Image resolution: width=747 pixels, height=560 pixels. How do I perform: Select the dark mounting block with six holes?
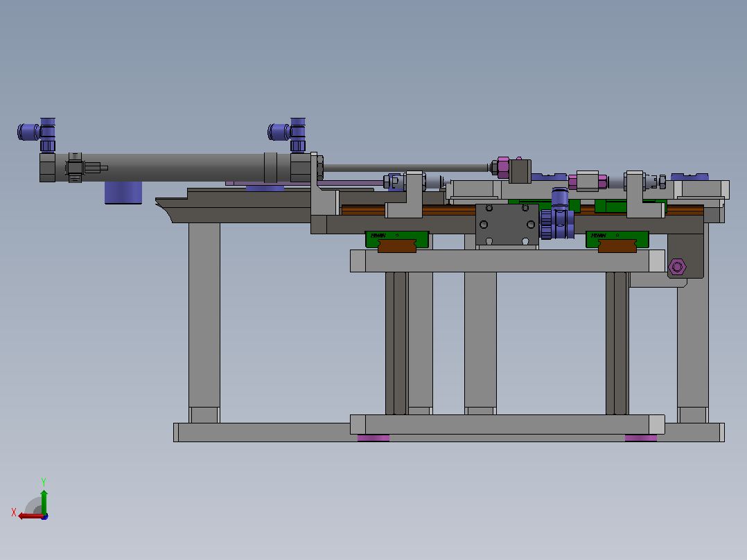pyautogui.click(x=507, y=224)
